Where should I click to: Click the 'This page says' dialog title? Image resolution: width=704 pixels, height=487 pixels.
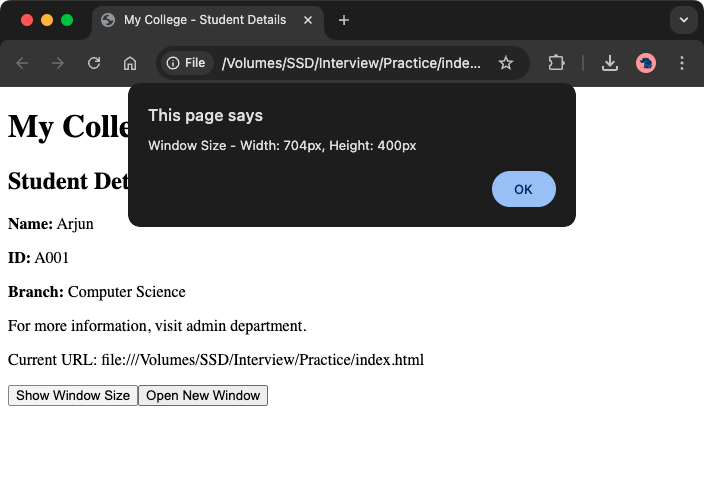[206, 115]
